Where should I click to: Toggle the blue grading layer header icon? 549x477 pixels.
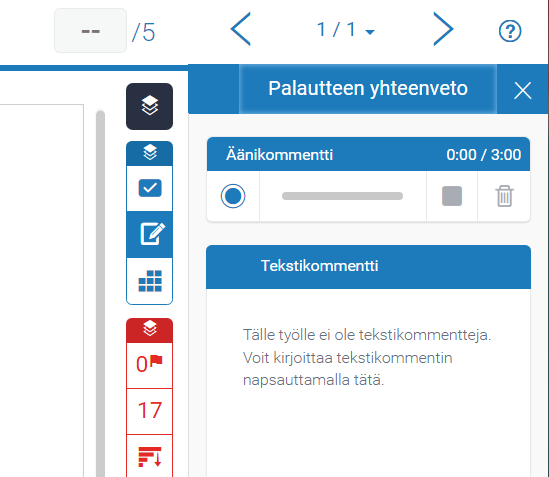[150, 153]
